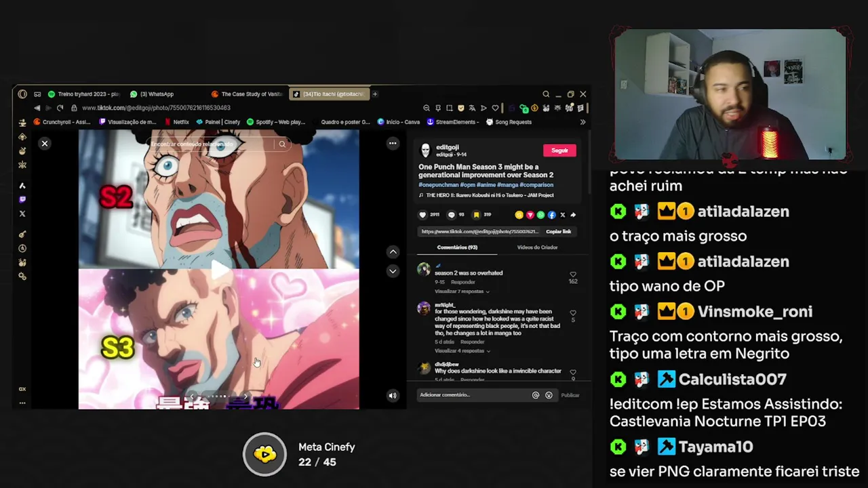Open more share options arrow
This screenshot has width=868, height=488.
click(x=573, y=215)
